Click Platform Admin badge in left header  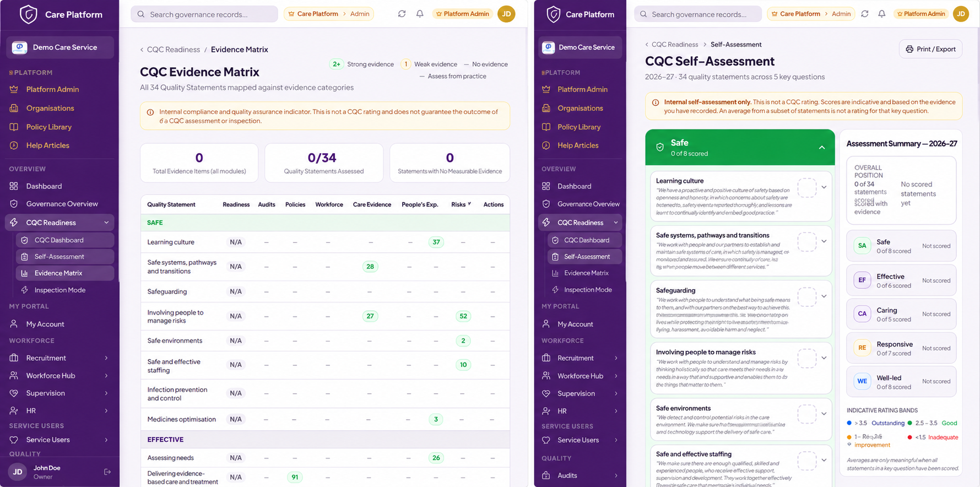(x=463, y=14)
